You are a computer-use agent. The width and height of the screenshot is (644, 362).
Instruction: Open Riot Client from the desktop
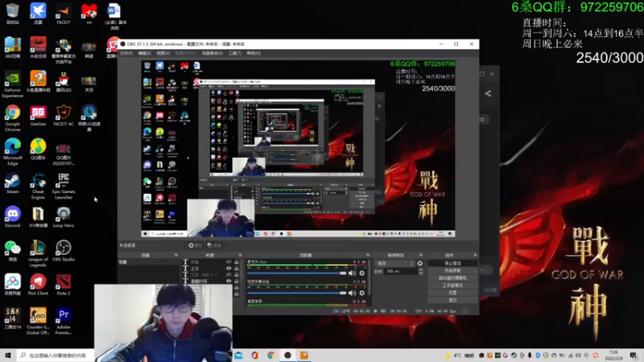(x=38, y=285)
